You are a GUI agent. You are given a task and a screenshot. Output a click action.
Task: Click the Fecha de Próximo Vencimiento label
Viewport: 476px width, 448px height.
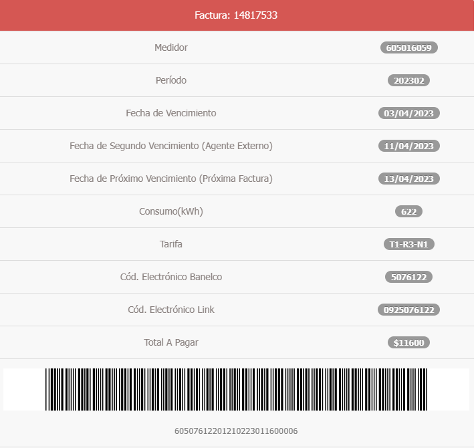171,179
